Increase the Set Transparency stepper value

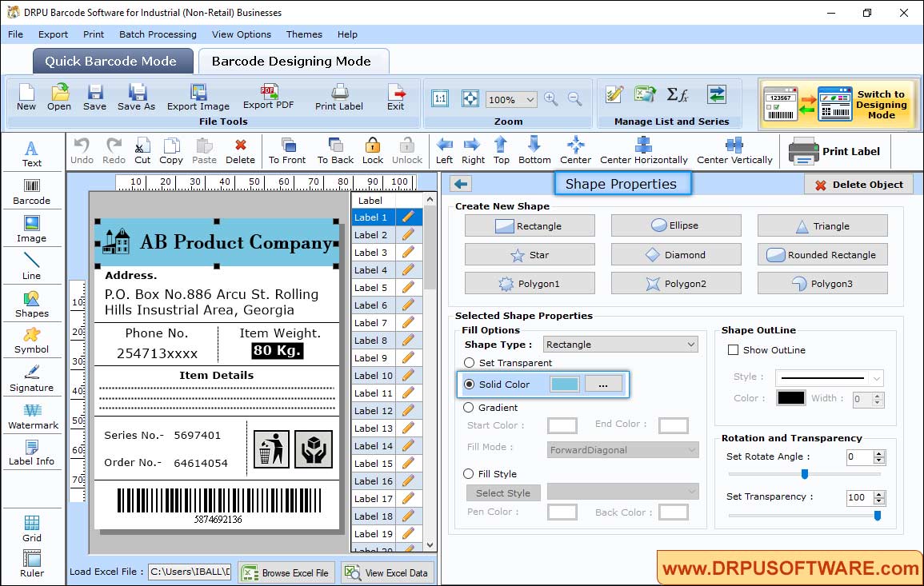pos(879,494)
